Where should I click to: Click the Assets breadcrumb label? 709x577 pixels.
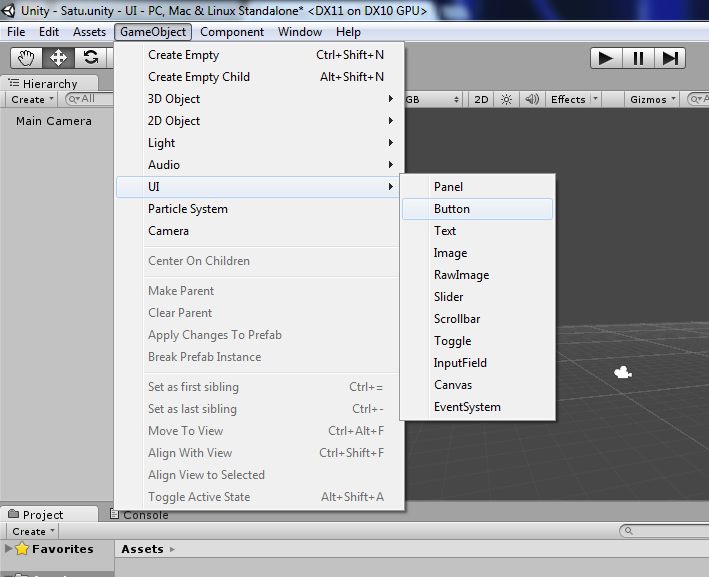click(142, 549)
